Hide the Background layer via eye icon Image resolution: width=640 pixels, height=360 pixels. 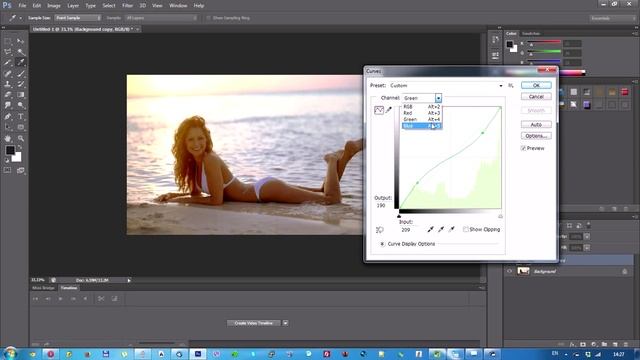coord(509,271)
